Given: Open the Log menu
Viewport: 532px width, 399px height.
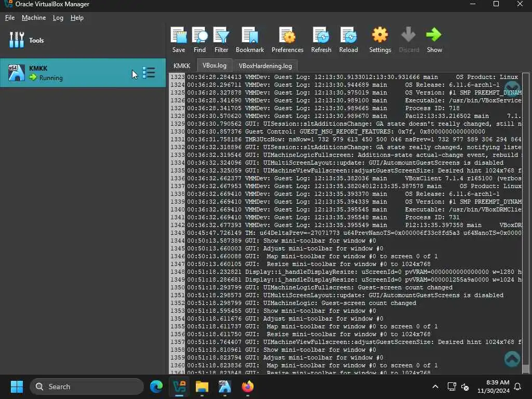Looking at the screenshot, I should click(x=58, y=18).
